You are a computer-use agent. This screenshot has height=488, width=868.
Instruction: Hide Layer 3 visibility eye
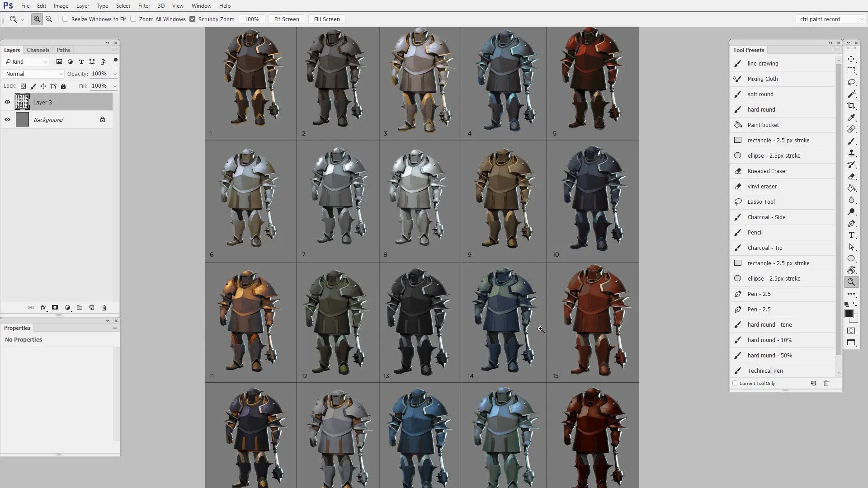point(7,102)
